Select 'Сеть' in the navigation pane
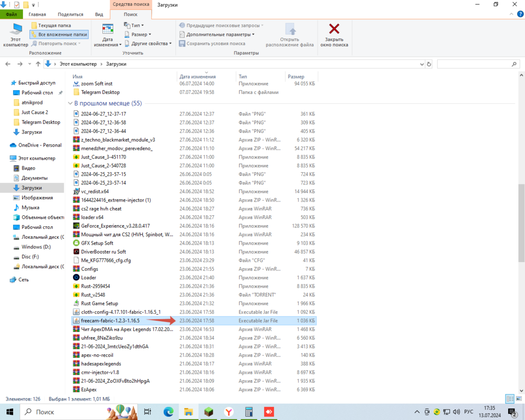Image resolution: width=525 pixels, height=420 pixels. [24, 280]
